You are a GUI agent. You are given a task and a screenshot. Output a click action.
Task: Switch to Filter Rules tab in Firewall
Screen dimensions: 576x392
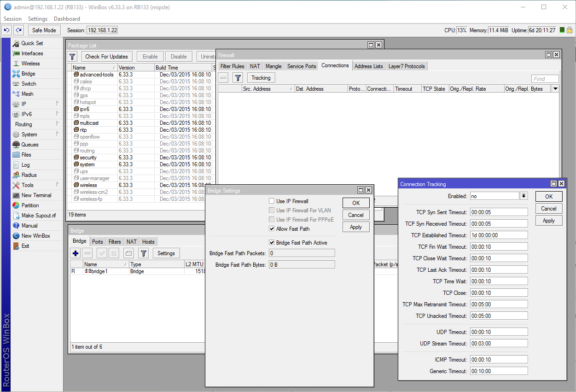point(233,66)
